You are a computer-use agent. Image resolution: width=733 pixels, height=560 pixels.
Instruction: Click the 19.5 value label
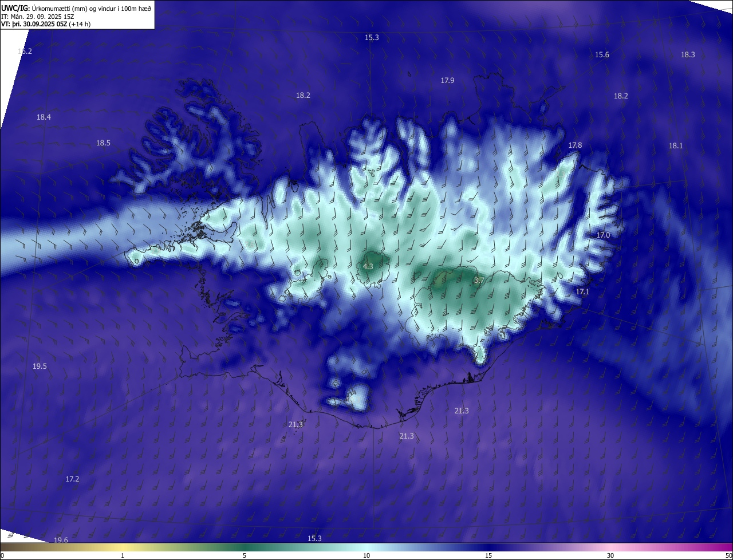40,366
